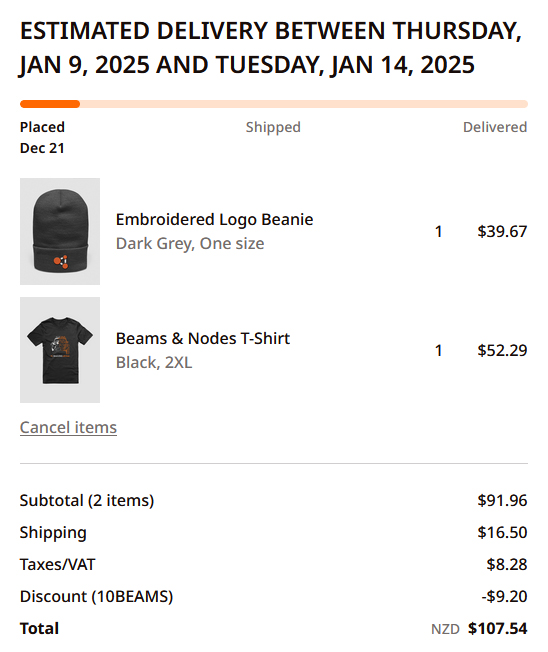Click the Delivered progress stage label
The height and width of the screenshot is (652, 548).
[x=495, y=127]
